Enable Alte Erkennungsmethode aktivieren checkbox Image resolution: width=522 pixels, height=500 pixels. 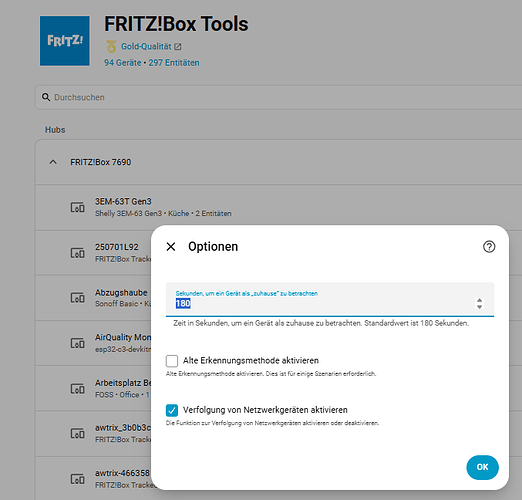(x=172, y=361)
